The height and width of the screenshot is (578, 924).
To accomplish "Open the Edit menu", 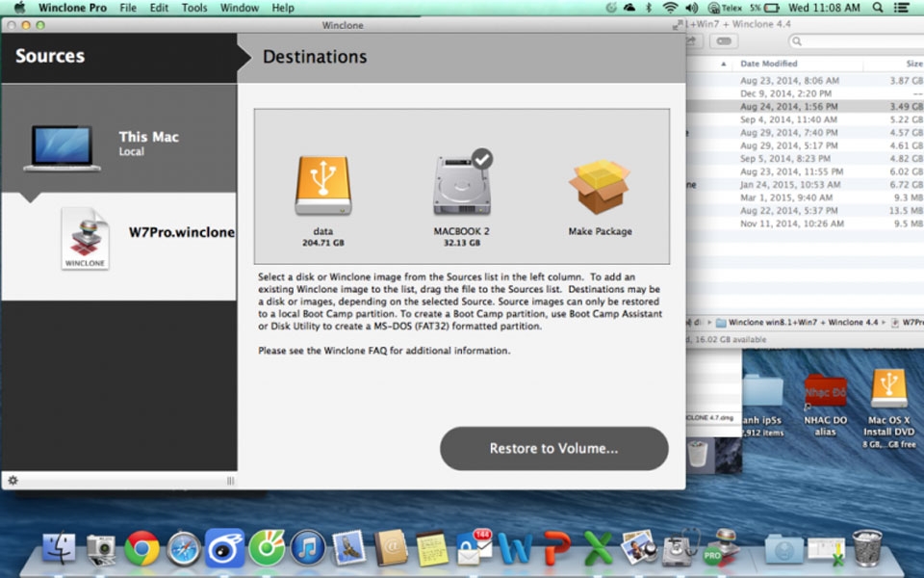I will (x=159, y=8).
